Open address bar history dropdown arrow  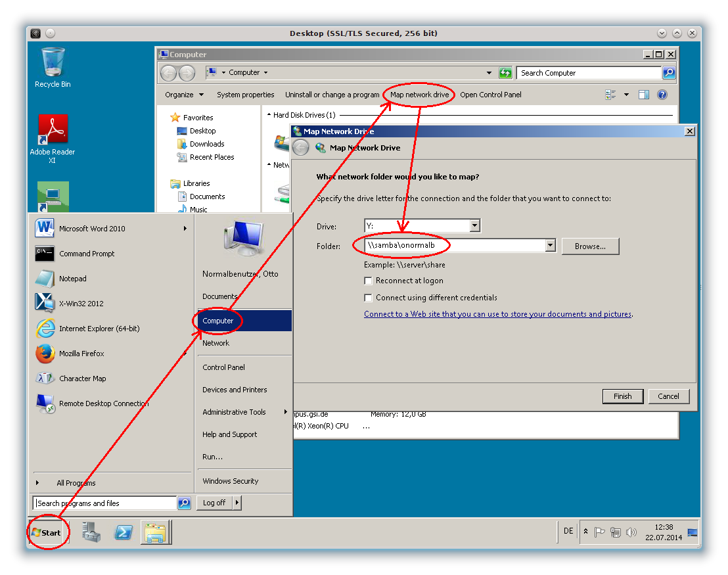[x=489, y=73]
